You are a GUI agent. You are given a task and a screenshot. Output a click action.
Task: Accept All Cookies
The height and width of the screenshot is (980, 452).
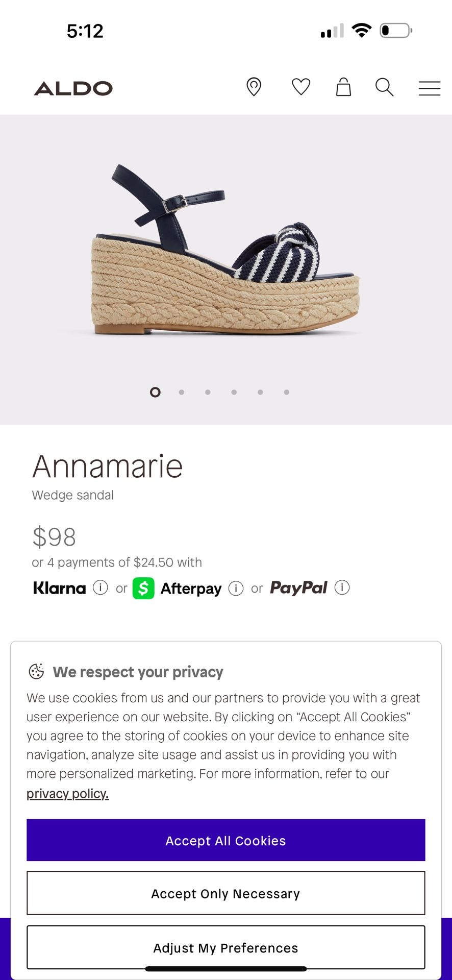pyautogui.click(x=226, y=840)
